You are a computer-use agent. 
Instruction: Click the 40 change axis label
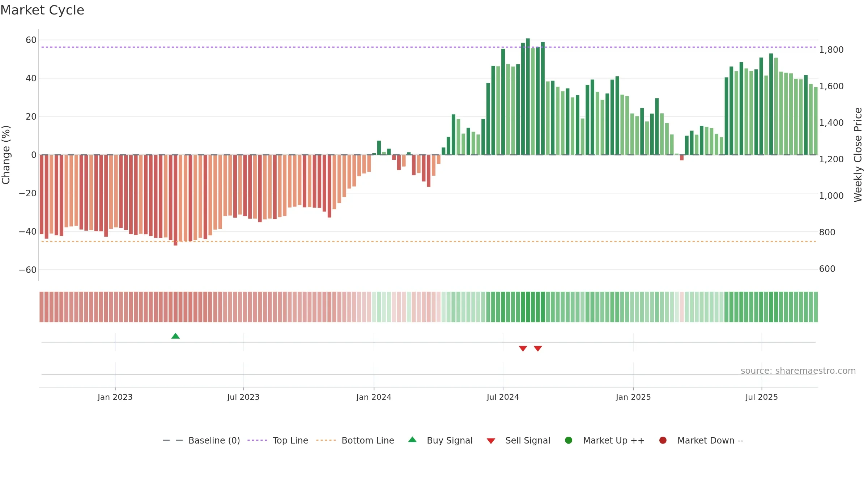click(31, 78)
